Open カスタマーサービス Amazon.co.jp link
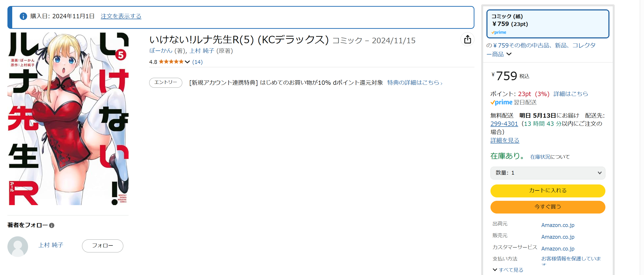Screen dimensions: 644x275 click(x=558, y=249)
